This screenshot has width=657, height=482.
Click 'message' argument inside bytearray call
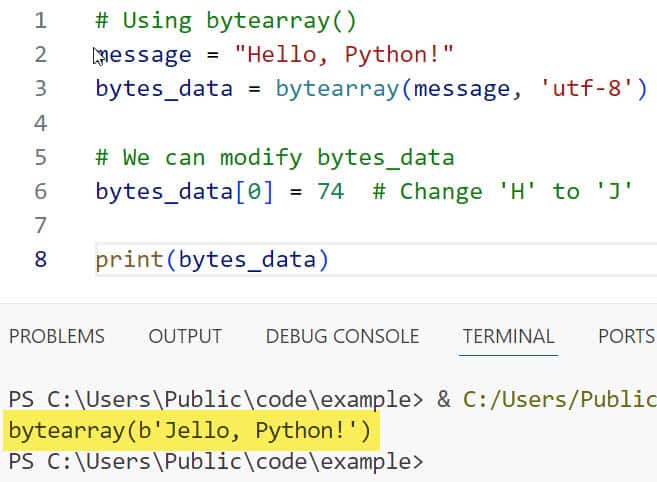[x=462, y=89]
